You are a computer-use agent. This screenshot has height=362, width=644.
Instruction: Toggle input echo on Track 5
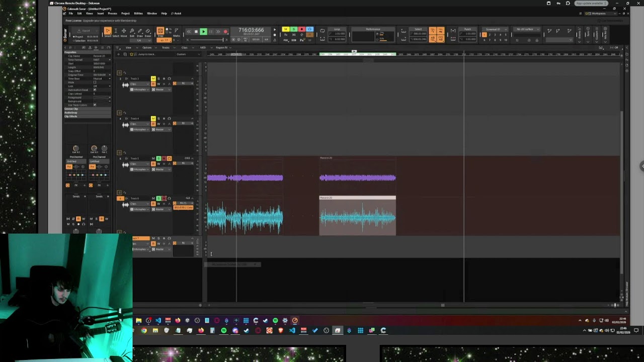coord(169,158)
